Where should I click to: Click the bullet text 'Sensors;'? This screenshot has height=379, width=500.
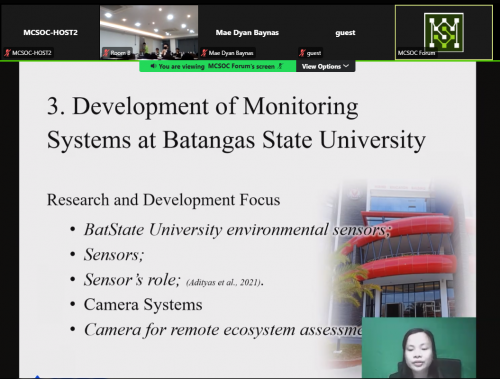[x=114, y=255]
